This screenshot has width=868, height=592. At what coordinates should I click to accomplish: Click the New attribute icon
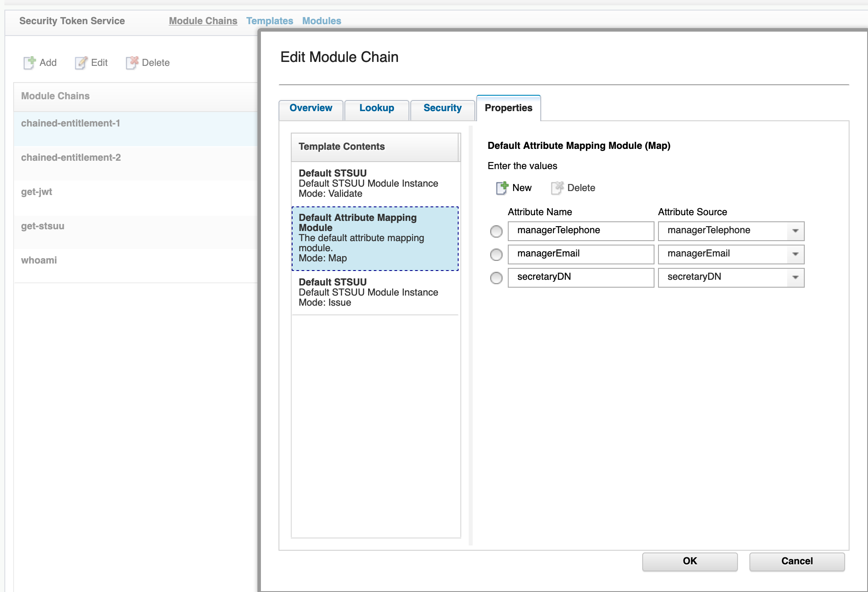pyautogui.click(x=502, y=188)
